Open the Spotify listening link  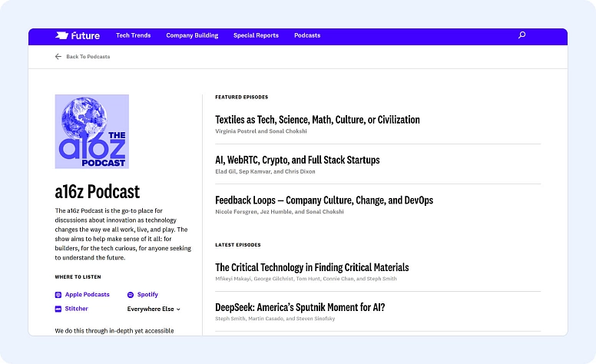147,295
